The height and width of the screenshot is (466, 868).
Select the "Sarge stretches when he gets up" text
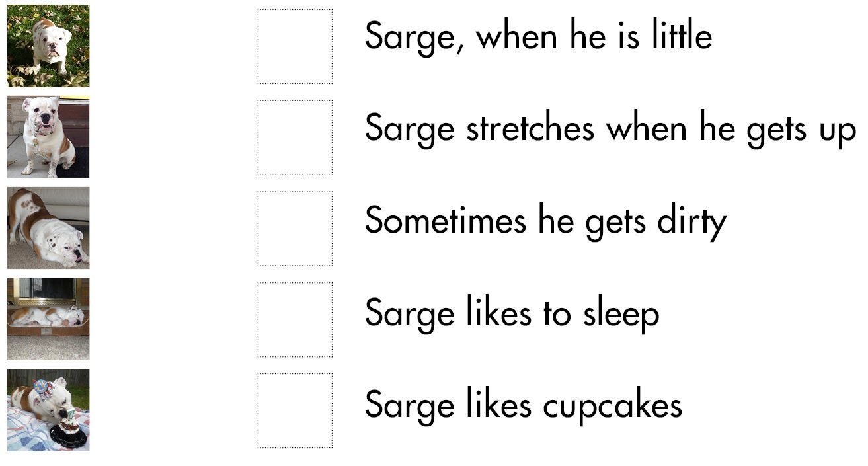(610, 129)
